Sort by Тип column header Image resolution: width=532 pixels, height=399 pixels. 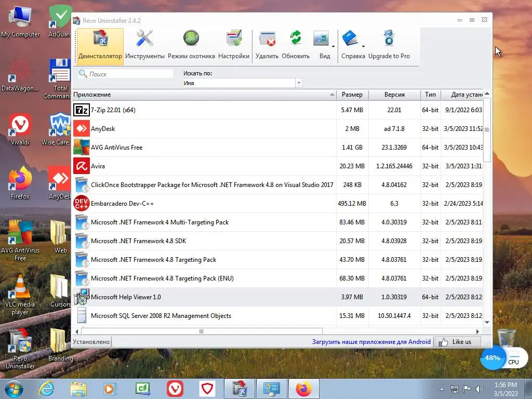pyautogui.click(x=430, y=95)
